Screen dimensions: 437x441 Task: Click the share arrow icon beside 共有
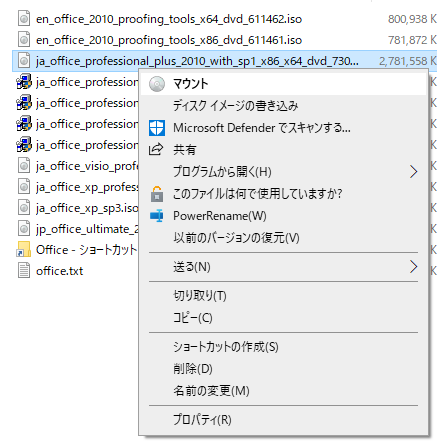coord(156,149)
